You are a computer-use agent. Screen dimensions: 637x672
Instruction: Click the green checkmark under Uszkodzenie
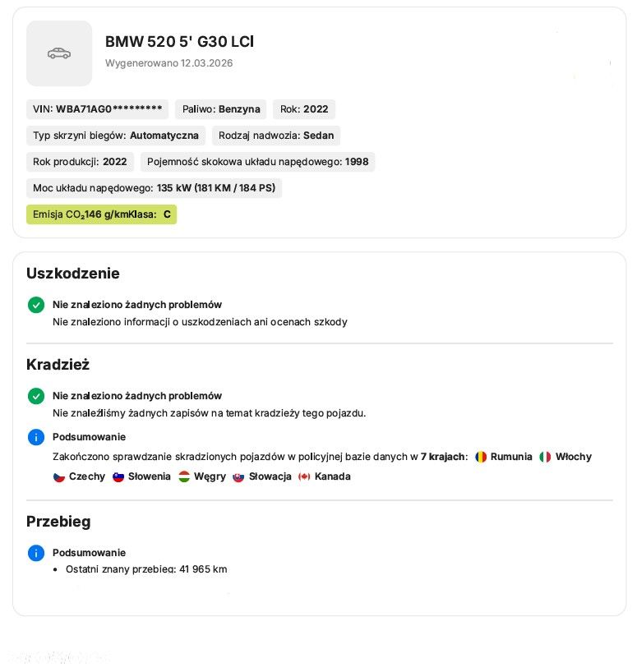click(x=36, y=305)
